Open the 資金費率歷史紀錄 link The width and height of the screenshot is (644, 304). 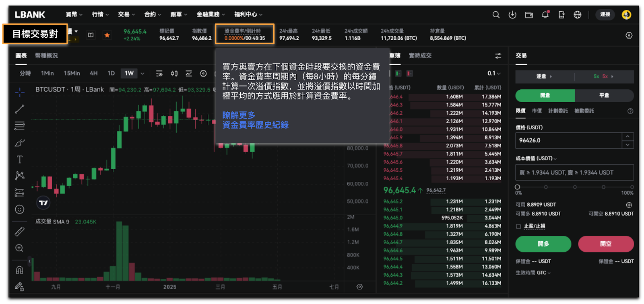(x=255, y=125)
